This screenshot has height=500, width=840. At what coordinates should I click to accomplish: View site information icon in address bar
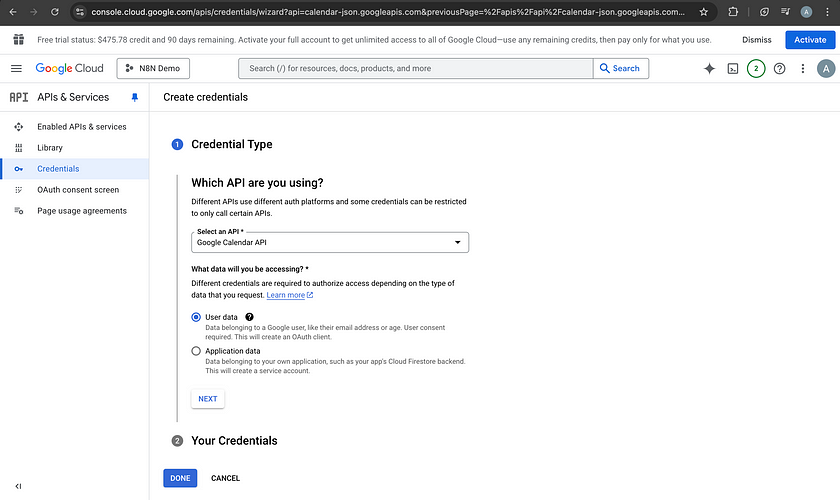point(80,12)
